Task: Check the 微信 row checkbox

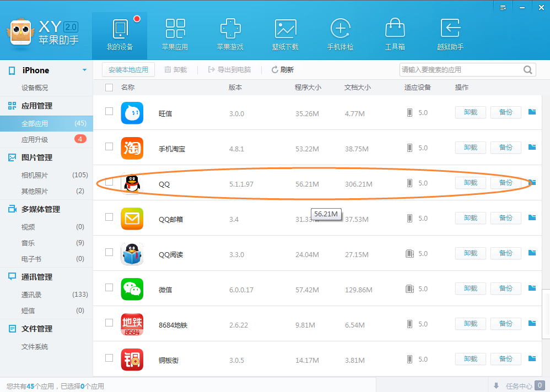Action: [109, 287]
